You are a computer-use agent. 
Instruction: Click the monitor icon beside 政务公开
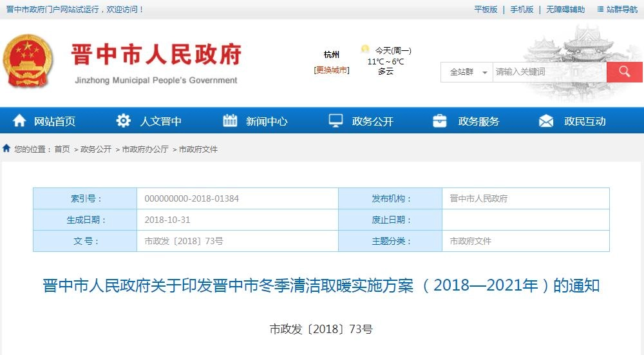click(336, 121)
